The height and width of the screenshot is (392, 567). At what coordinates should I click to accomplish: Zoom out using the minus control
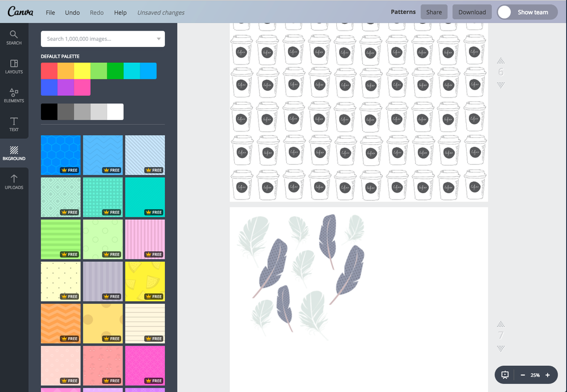[x=523, y=374]
